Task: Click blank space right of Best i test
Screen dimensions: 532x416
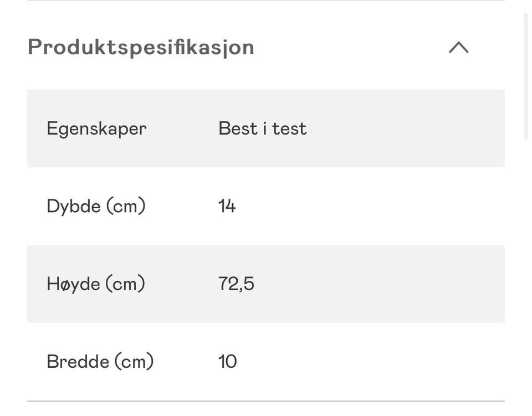Action: click(x=405, y=129)
